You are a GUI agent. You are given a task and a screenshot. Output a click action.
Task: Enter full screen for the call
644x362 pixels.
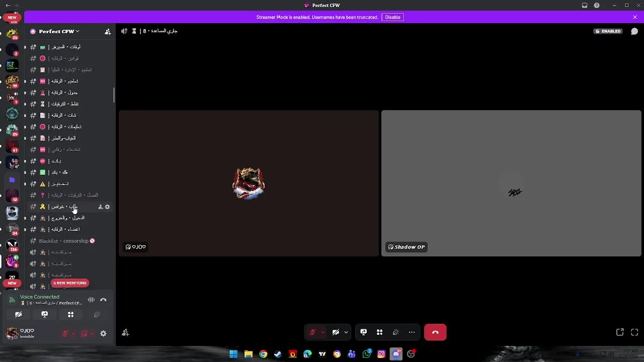(634, 332)
